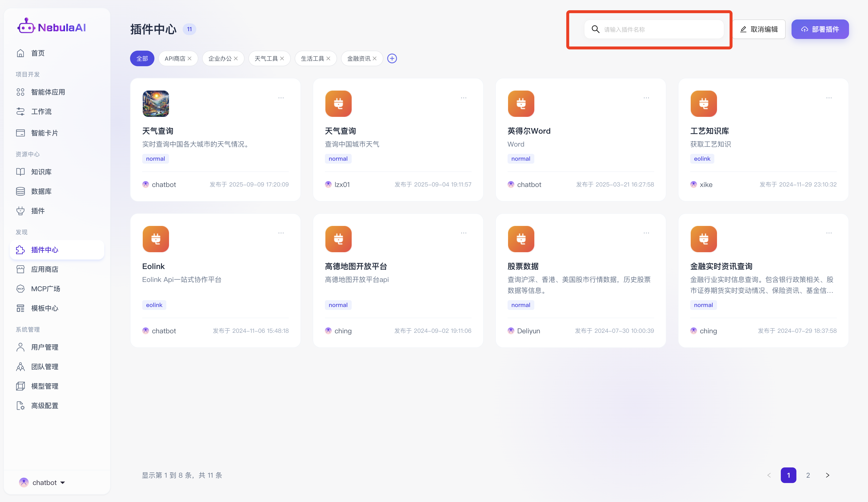Go to page 2 of the plugin list
This screenshot has width=868, height=502.
[808, 475]
